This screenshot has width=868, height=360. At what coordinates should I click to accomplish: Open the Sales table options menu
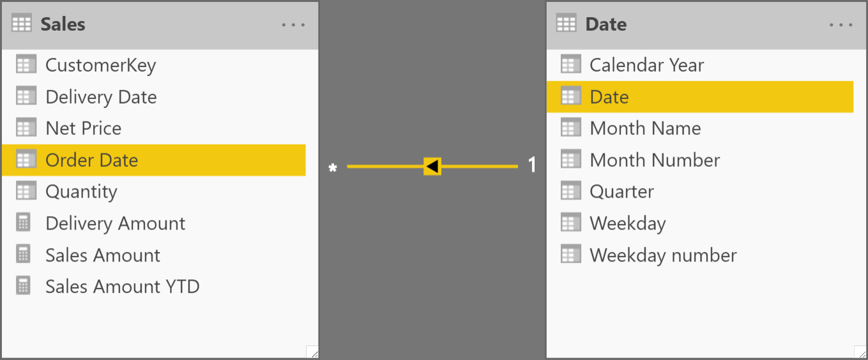(x=293, y=25)
